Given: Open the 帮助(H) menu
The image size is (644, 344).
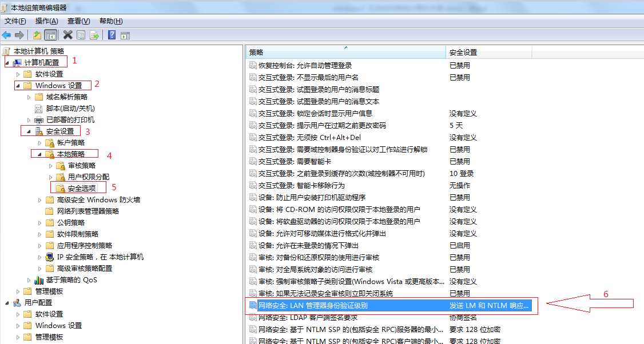Looking at the screenshot, I should [x=111, y=21].
